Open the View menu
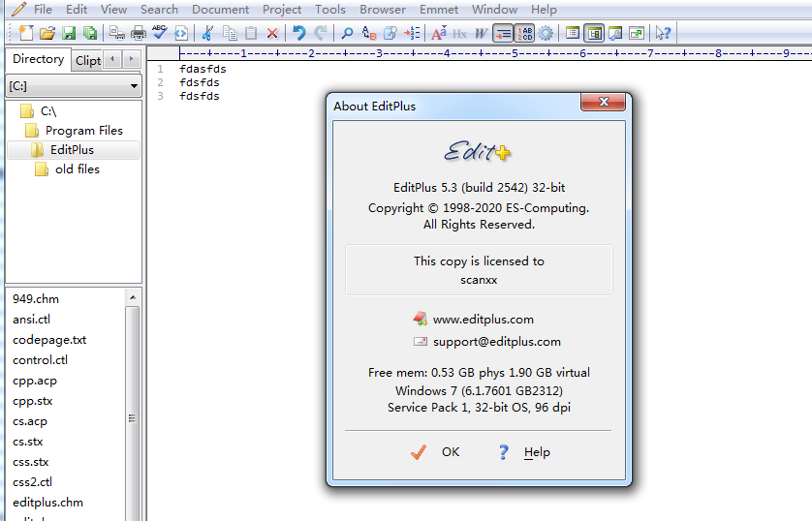Viewport: 812px width, 521px height. [113, 10]
